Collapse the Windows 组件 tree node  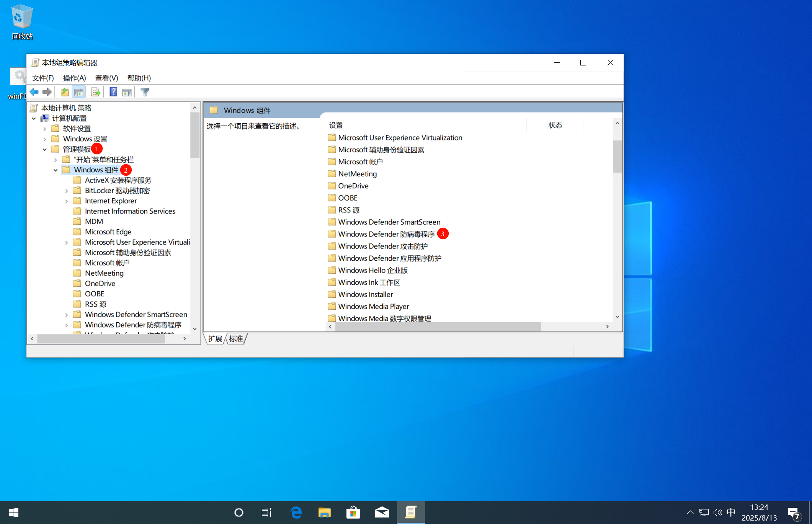[x=56, y=170]
